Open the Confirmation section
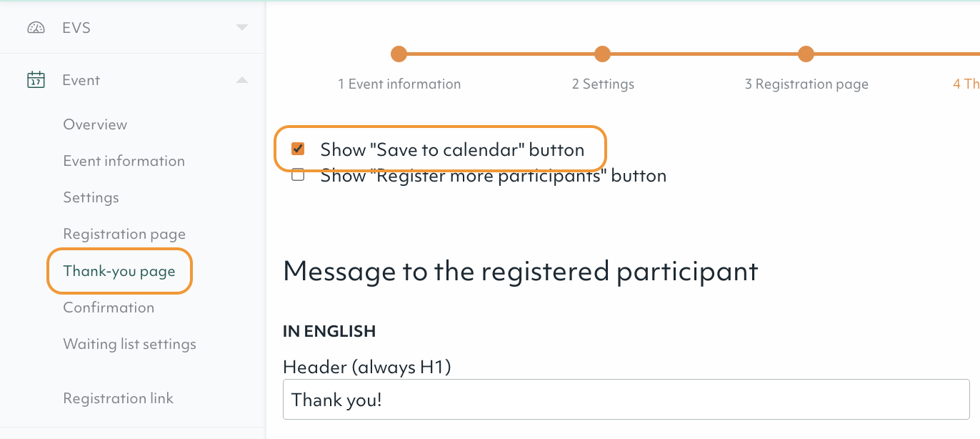The width and height of the screenshot is (980, 439). coord(109,307)
